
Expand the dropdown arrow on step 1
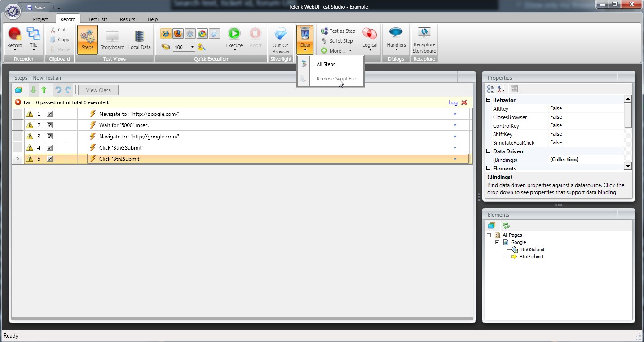[455, 114]
